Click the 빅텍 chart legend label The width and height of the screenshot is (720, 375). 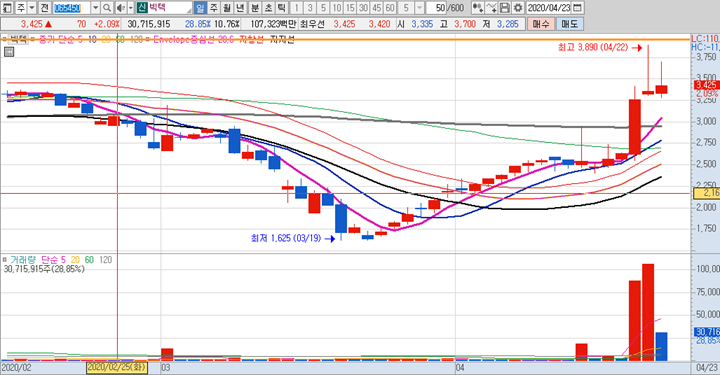click(19, 39)
